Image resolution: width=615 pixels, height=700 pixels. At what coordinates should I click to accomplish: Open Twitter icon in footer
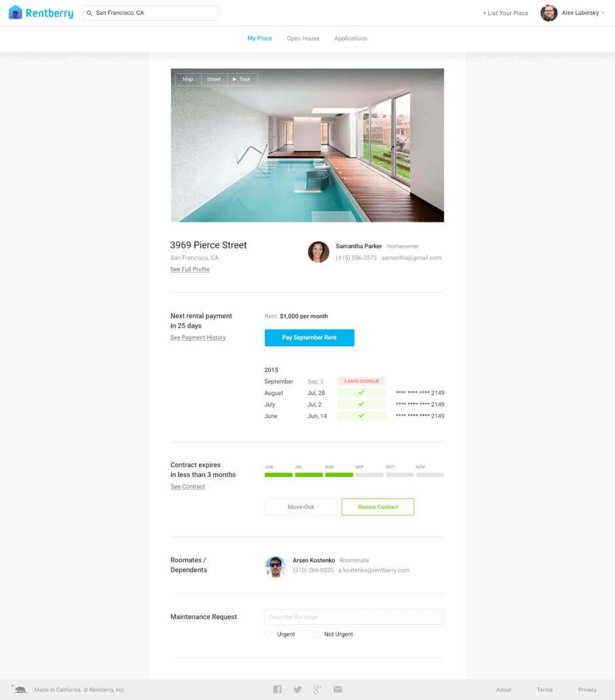(x=298, y=690)
